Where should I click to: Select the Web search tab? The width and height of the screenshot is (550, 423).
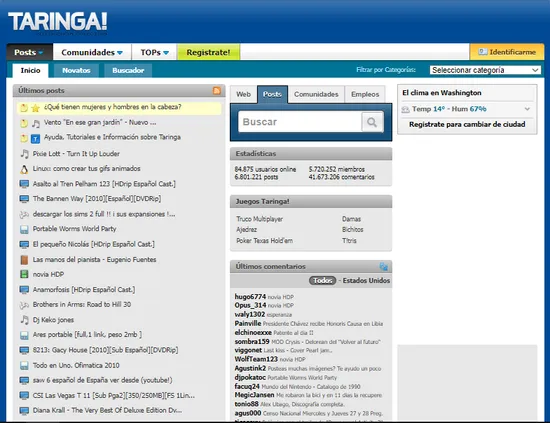tap(243, 94)
